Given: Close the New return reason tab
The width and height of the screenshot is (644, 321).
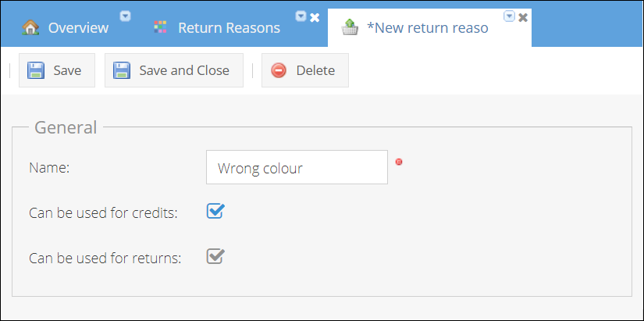Looking at the screenshot, I should click(x=523, y=16).
